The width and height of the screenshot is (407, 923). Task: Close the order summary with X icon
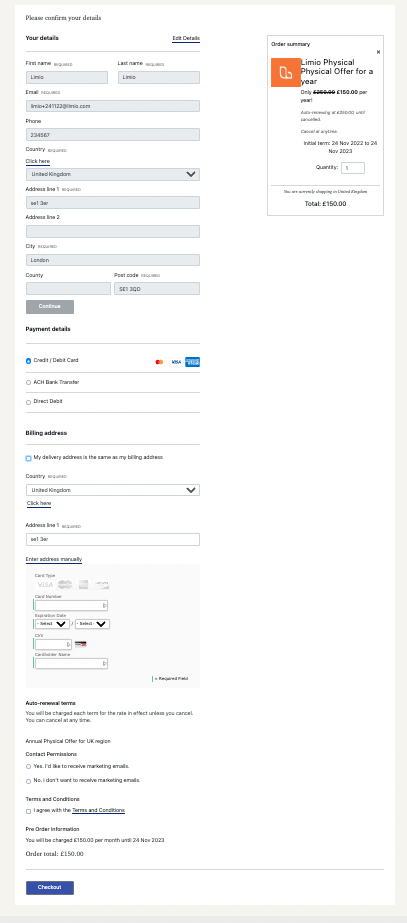(x=378, y=52)
